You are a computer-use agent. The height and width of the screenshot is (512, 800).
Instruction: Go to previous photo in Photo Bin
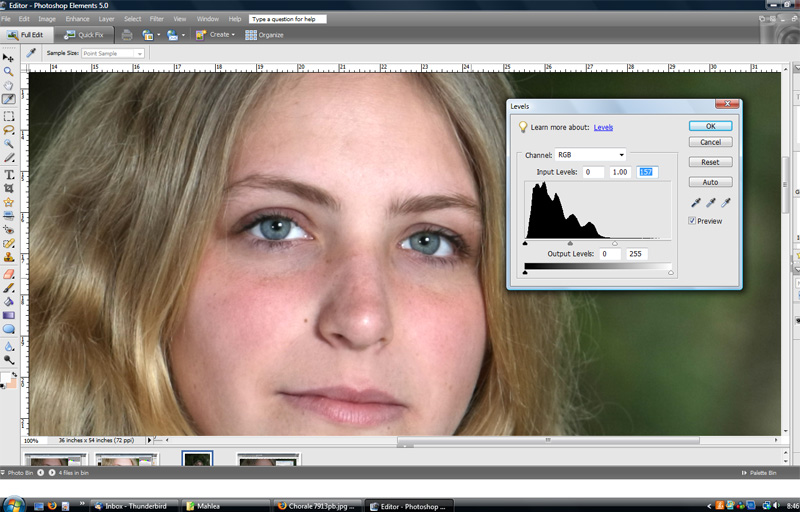40,473
